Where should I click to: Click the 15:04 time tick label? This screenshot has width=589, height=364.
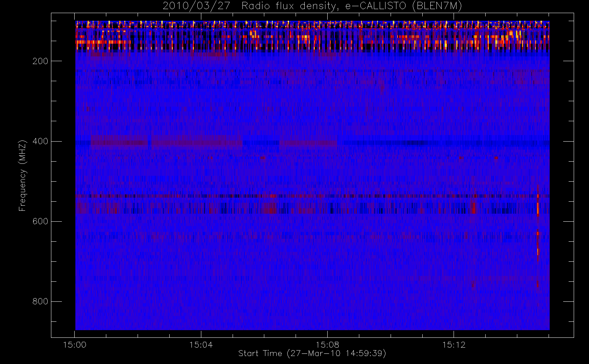coord(201,345)
